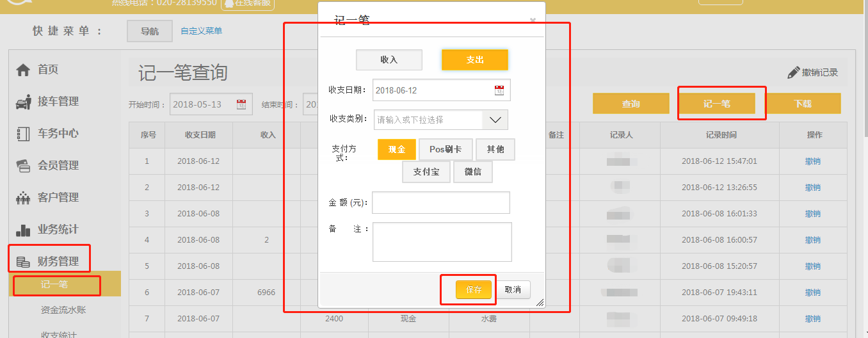Open 车务中心 in the sidebar
The height and width of the screenshot is (338, 868).
point(58,134)
